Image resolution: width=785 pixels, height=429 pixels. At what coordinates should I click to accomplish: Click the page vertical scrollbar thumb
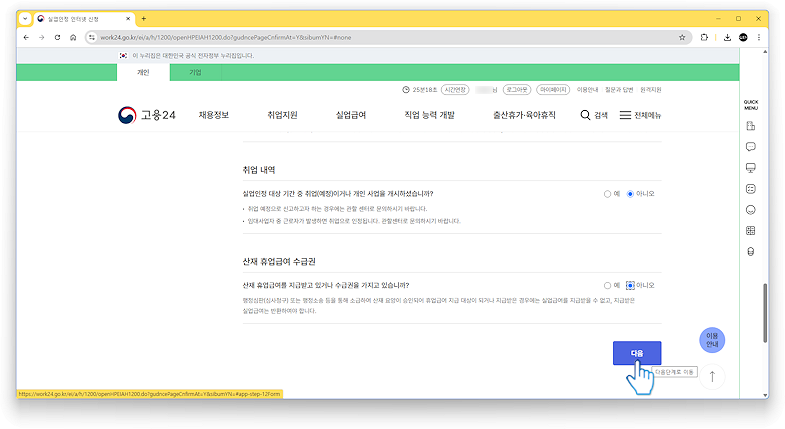click(x=765, y=313)
